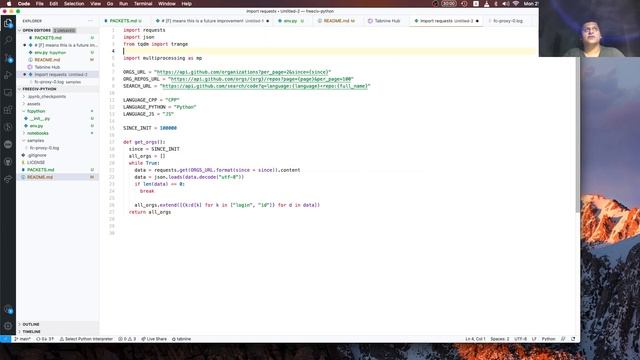Select Tabnine Hub in Open Editors list
Screen dimensions: 640x360
click(47, 67)
